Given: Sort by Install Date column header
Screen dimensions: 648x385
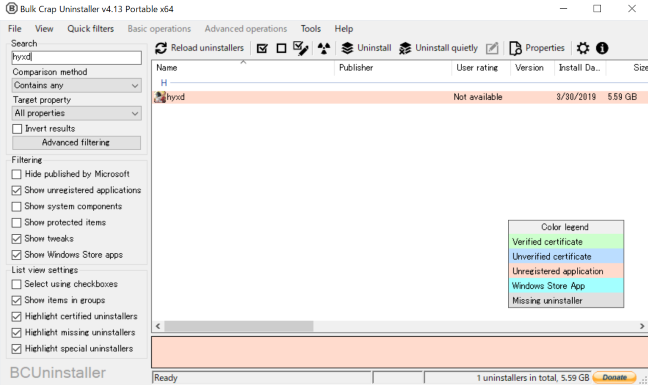Looking at the screenshot, I should 580,68.
